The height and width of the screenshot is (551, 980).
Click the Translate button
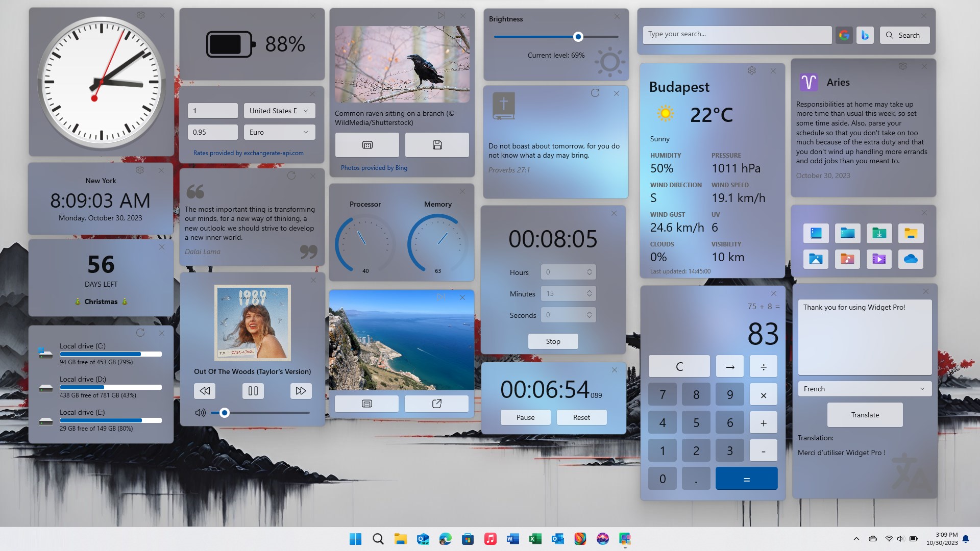[864, 415]
